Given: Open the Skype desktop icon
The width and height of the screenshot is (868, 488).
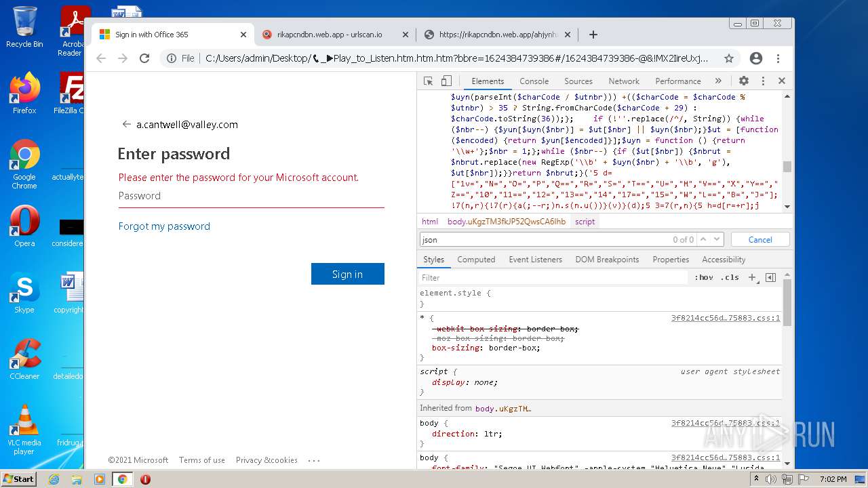Looking at the screenshot, I should [x=24, y=292].
